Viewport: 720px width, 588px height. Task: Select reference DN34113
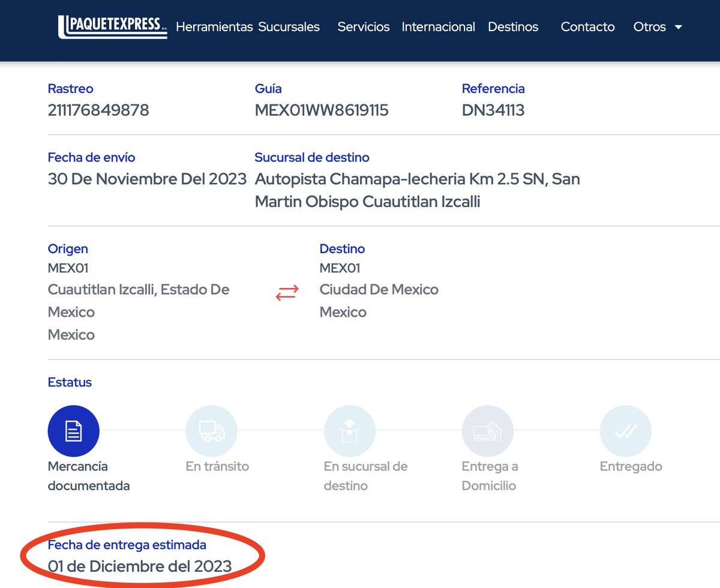coord(493,110)
